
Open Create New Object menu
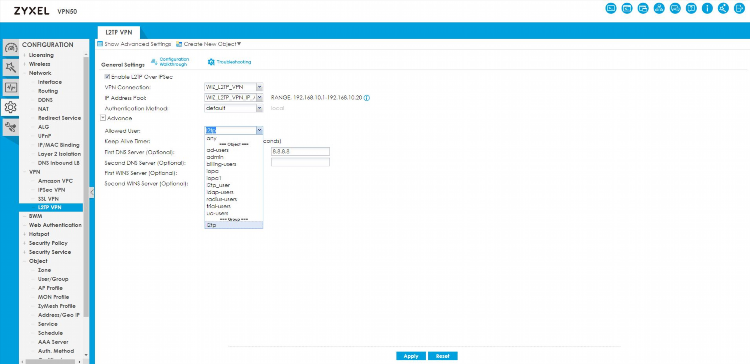pos(209,44)
